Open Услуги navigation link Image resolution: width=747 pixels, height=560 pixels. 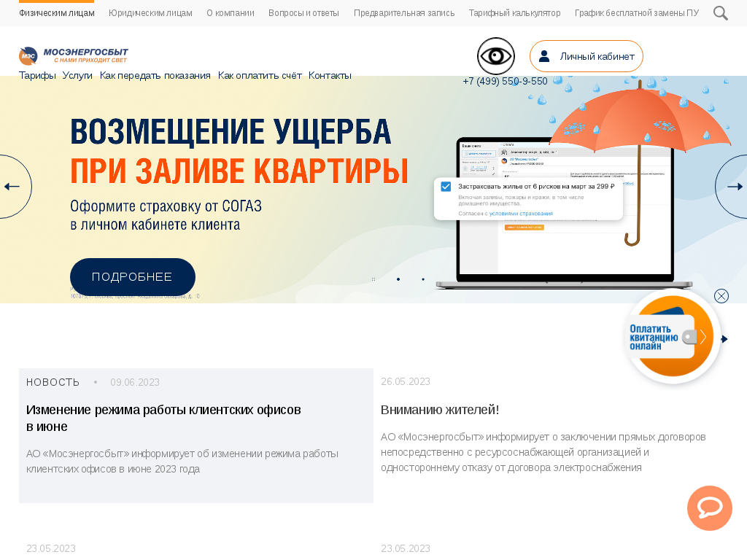77,75
